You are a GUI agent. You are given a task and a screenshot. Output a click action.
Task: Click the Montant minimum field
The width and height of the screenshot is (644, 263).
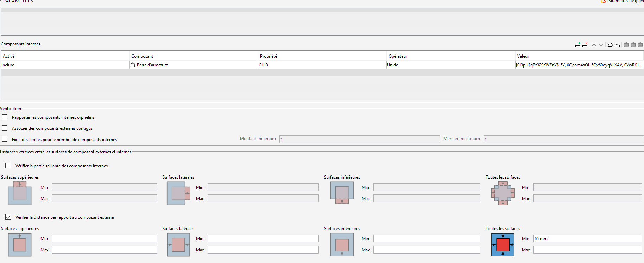(x=359, y=139)
